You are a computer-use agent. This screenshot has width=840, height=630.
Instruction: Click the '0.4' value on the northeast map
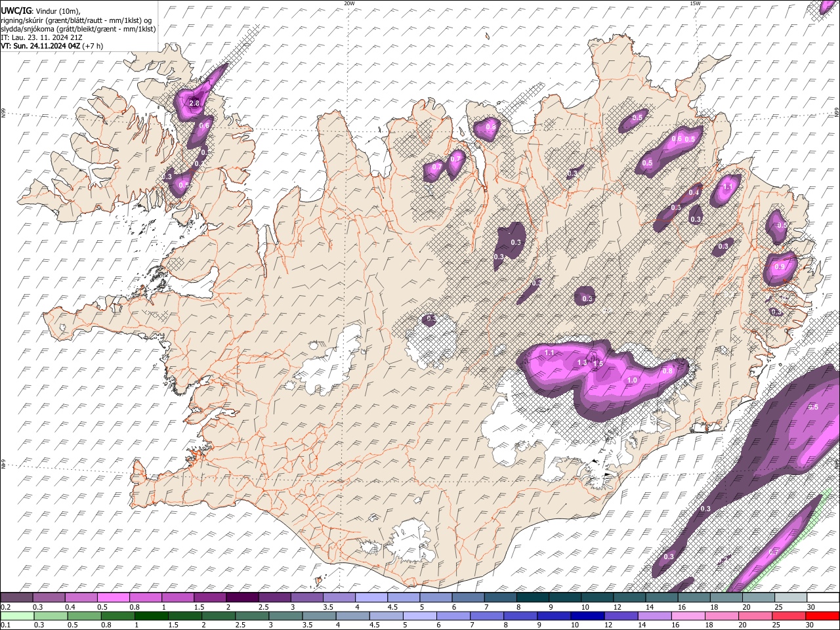[694, 192]
